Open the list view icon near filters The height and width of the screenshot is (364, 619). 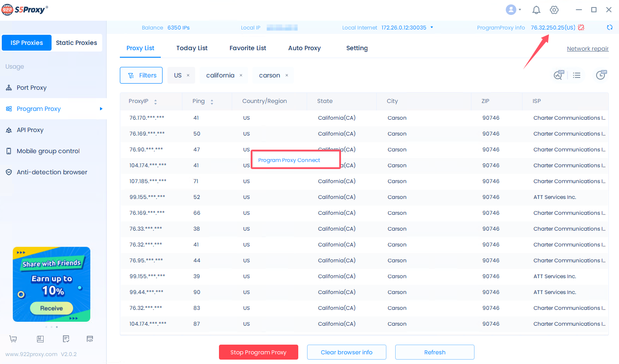577,75
